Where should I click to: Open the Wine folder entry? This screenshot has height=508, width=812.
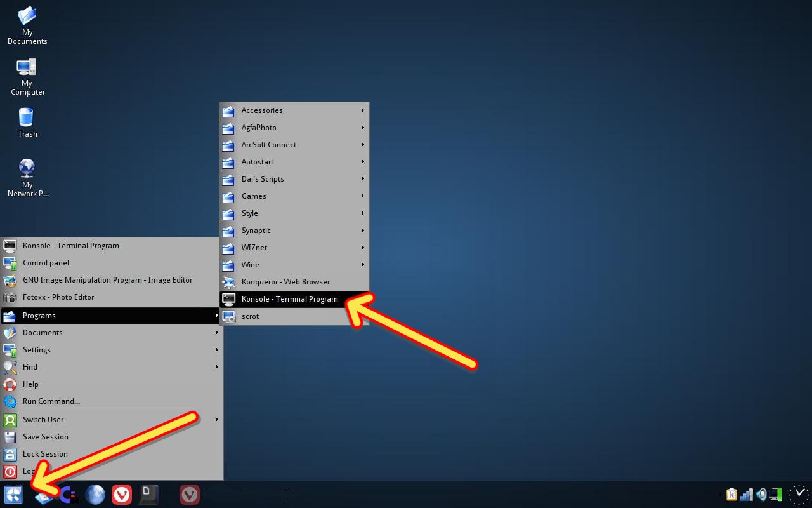(294, 265)
